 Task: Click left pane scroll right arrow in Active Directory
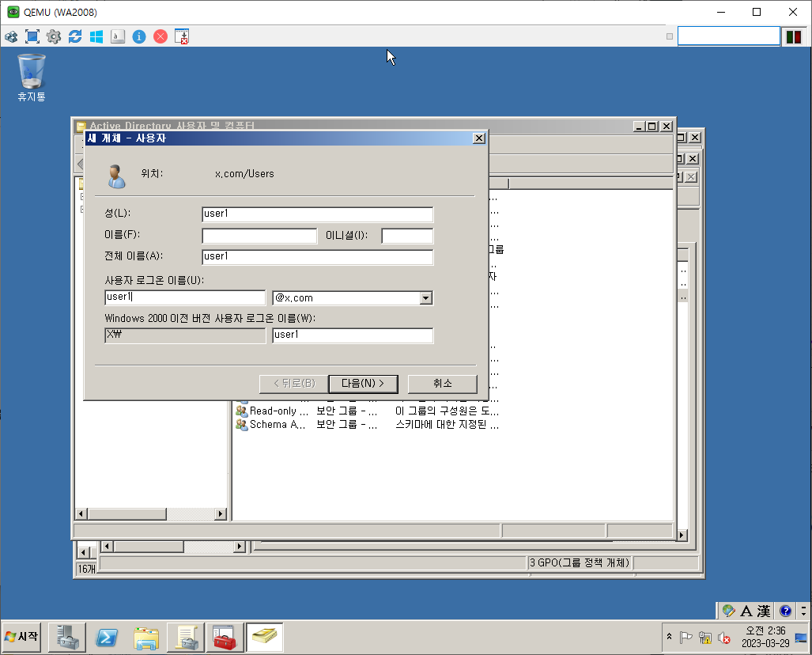pos(221,514)
